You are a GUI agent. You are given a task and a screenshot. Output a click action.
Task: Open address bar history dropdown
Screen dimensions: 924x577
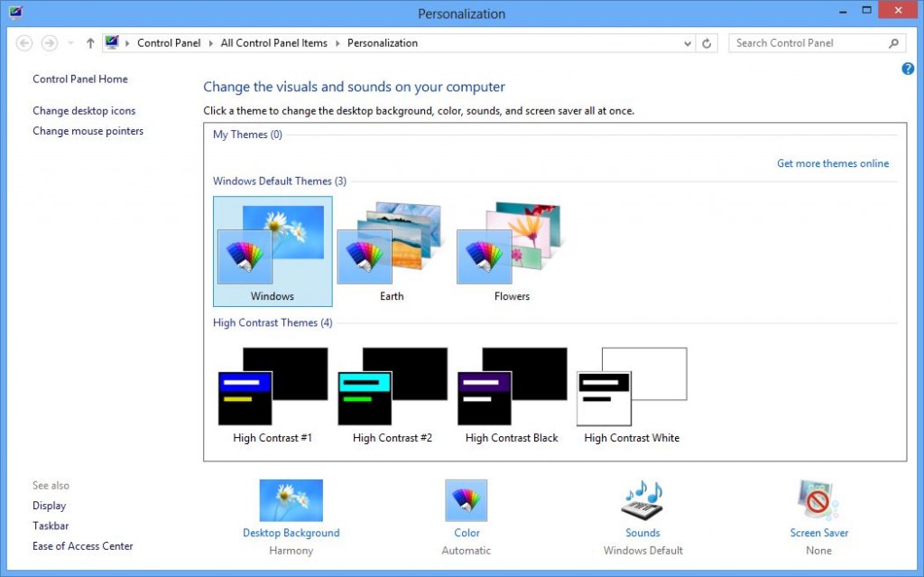687,43
